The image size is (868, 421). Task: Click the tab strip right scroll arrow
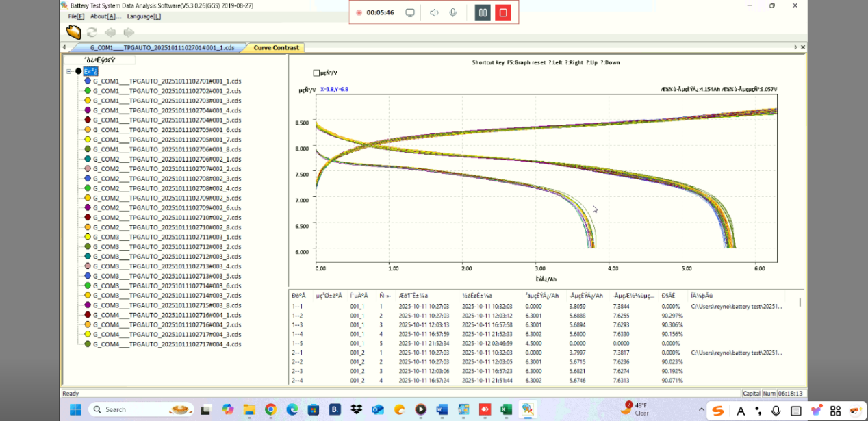795,47
